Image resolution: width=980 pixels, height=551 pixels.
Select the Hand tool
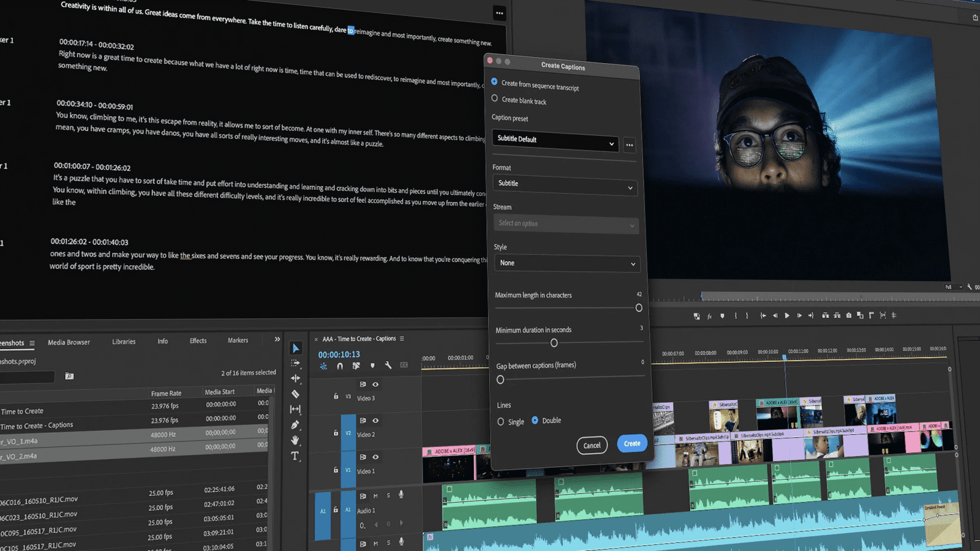(x=295, y=440)
